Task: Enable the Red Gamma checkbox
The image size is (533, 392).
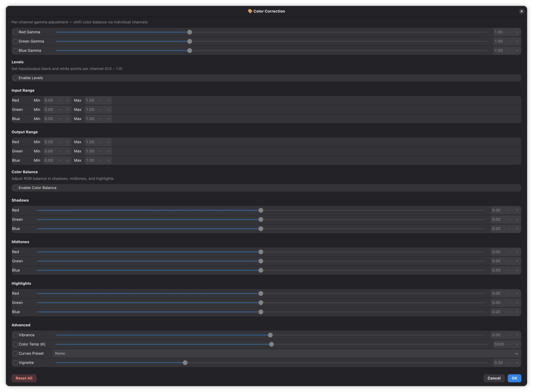Action: 15,32
